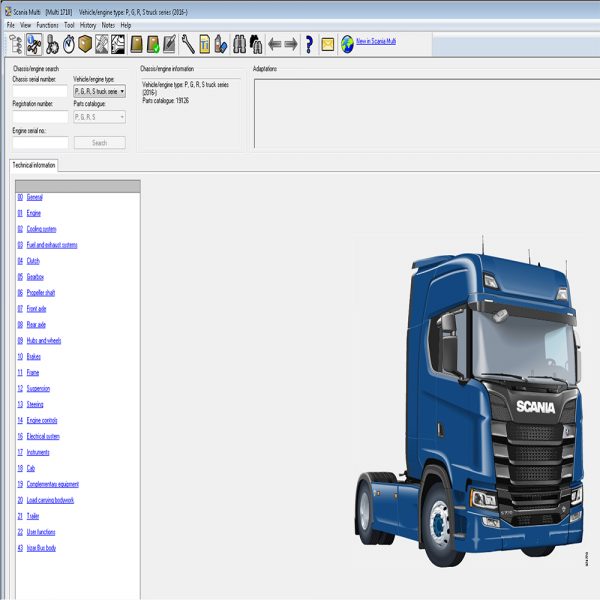
Task: Open the 18 Cab link
Action: (x=26, y=468)
